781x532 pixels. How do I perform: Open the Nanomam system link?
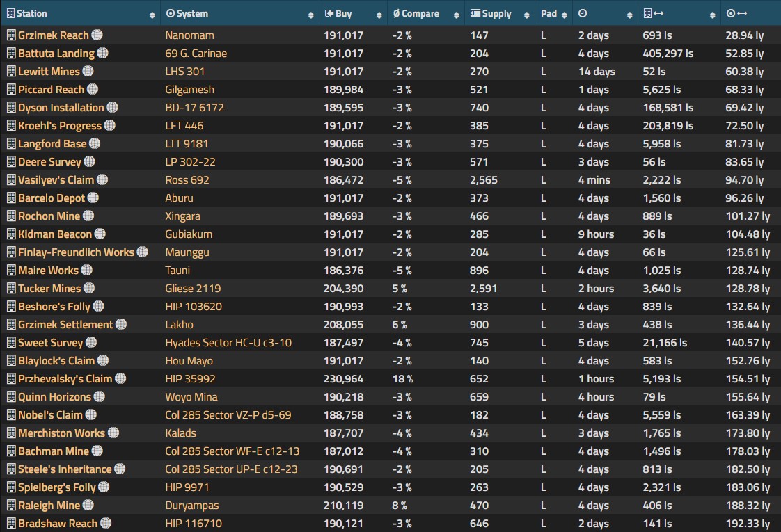tap(190, 35)
